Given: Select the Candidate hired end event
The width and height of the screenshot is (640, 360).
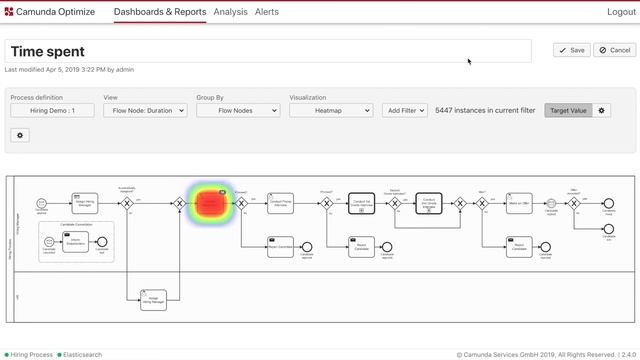Looking at the screenshot, I should click(609, 203).
